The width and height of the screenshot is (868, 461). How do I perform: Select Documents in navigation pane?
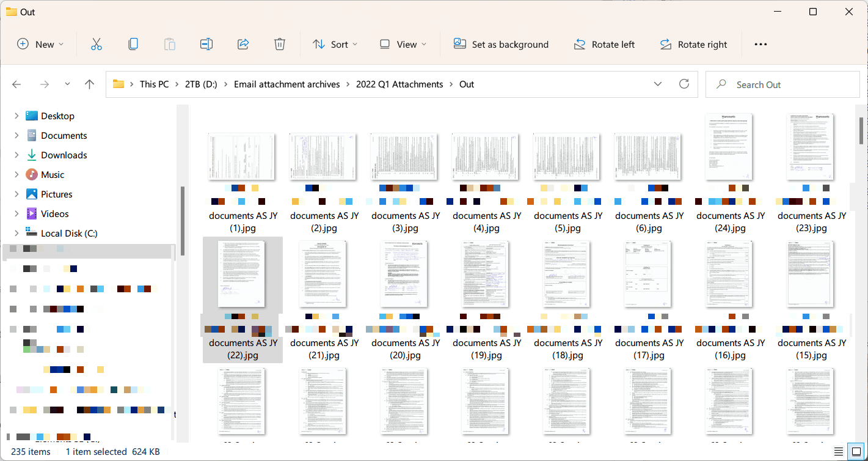click(x=64, y=136)
